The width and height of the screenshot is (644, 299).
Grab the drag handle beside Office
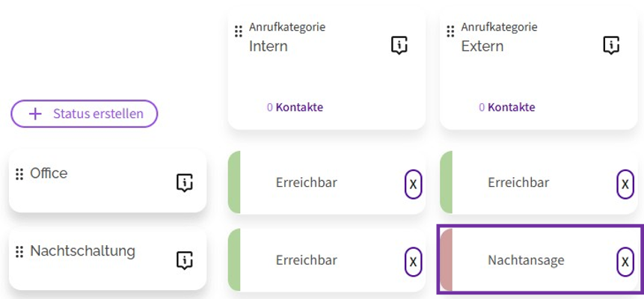(x=19, y=174)
